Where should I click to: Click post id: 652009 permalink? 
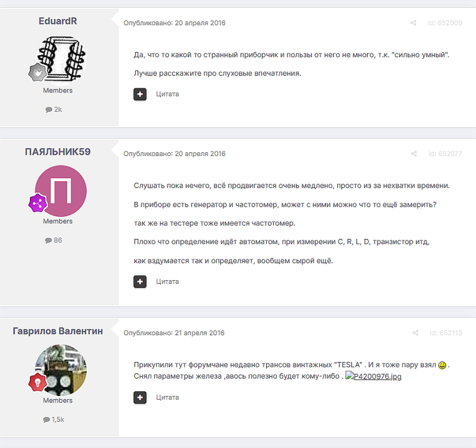tap(445, 23)
